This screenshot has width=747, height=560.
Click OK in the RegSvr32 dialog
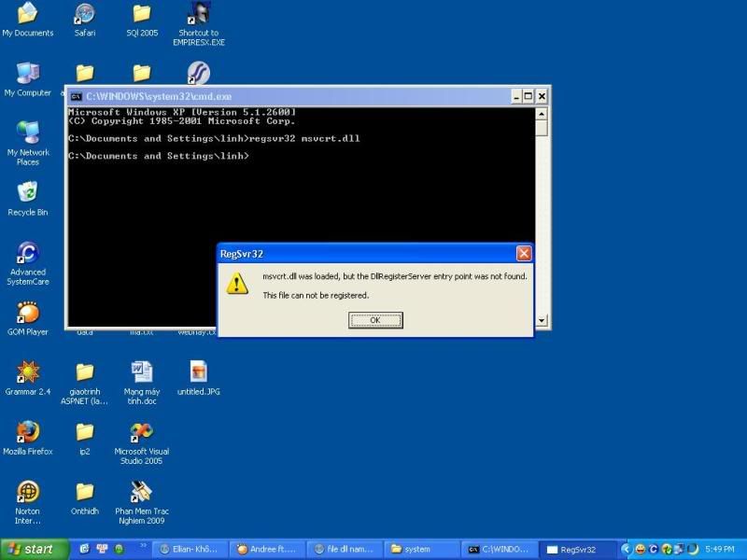coord(375,320)
